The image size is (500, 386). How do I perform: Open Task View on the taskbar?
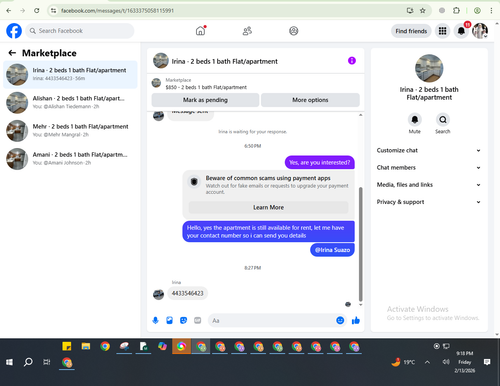point(47,362)
